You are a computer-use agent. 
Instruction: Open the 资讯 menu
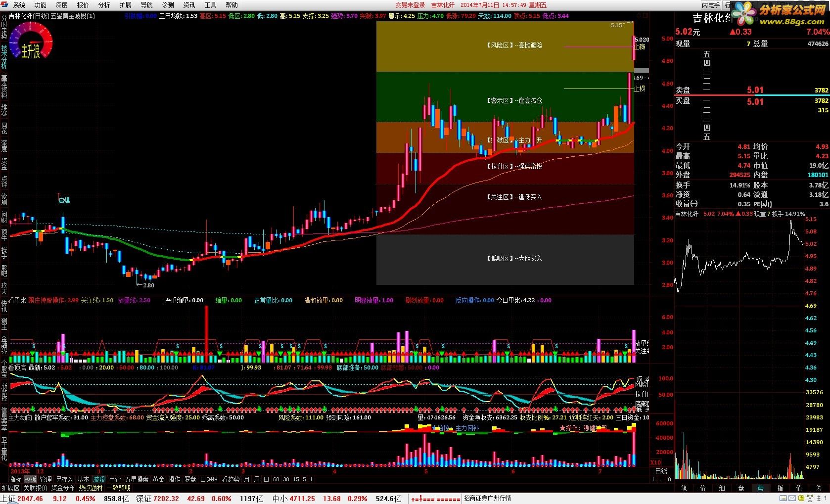pos(189,5)
